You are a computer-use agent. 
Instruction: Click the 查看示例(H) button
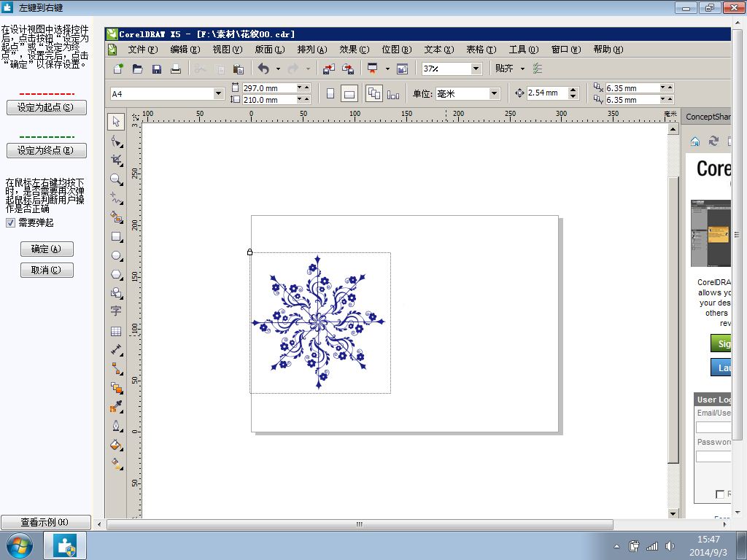tap(46, 522)
